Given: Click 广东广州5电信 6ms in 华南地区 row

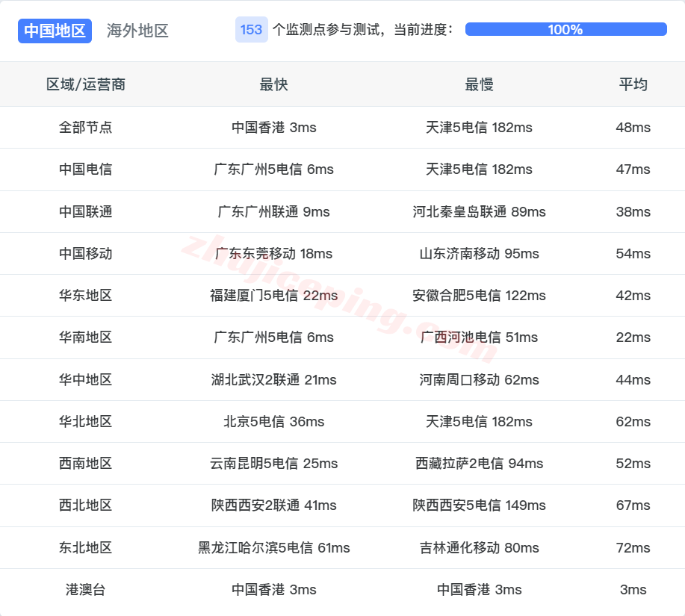Looking at the screenshot, I should [x=274, y=337].
